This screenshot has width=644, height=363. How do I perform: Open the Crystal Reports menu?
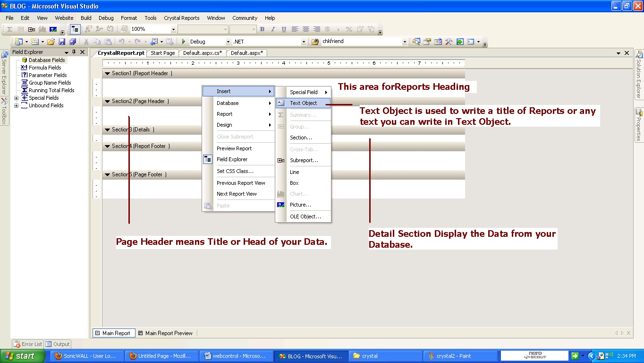coord(182,18)
